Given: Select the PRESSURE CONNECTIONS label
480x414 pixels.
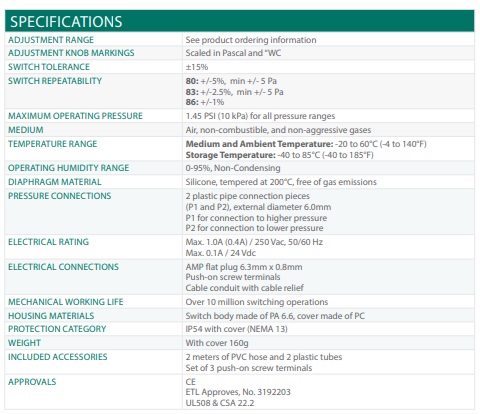Looking at the screenshot, I should pos(59,196).
